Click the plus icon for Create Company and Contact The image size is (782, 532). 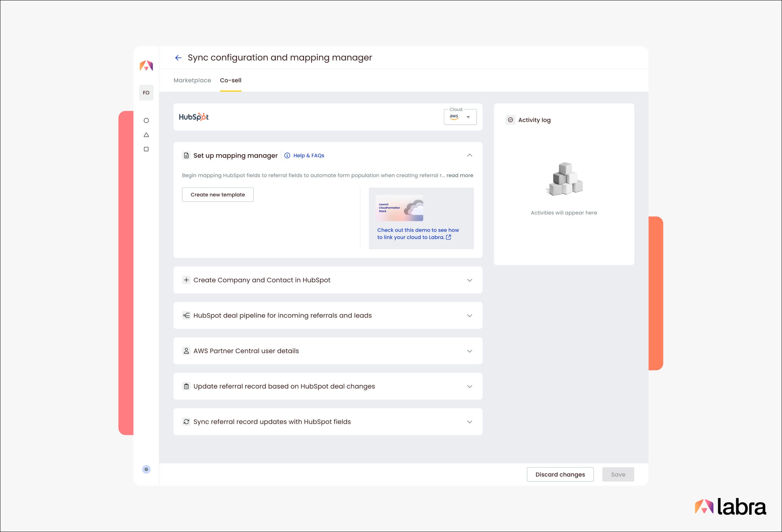(186, 280)
